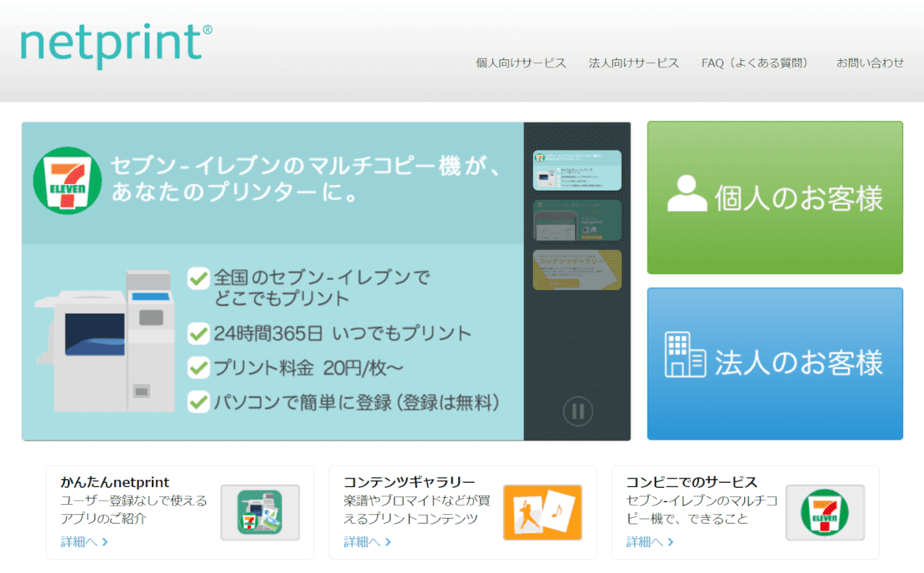Click text プリント料金 20円/枚～
Image resolution: width=924 pixels, height=573 pixels.
[x=308, y=368]
